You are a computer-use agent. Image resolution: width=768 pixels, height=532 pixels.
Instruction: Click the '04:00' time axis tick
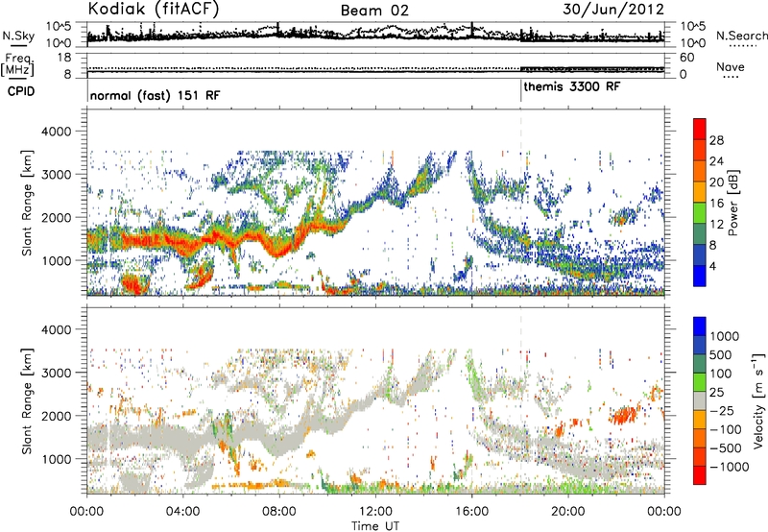183,512
